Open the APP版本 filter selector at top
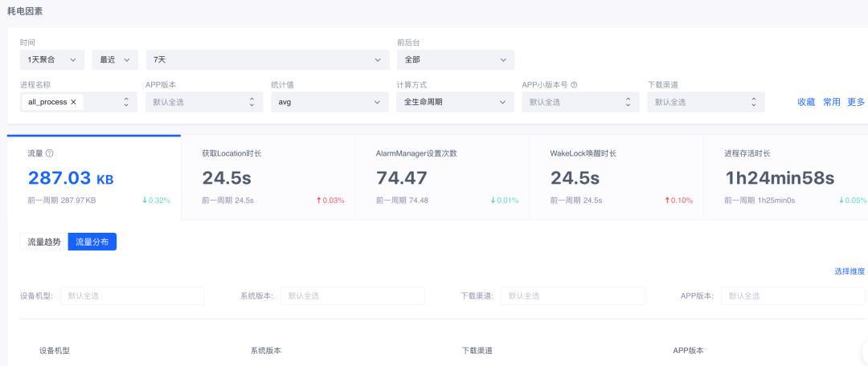868x366 pixels. [x=203, y=102]
